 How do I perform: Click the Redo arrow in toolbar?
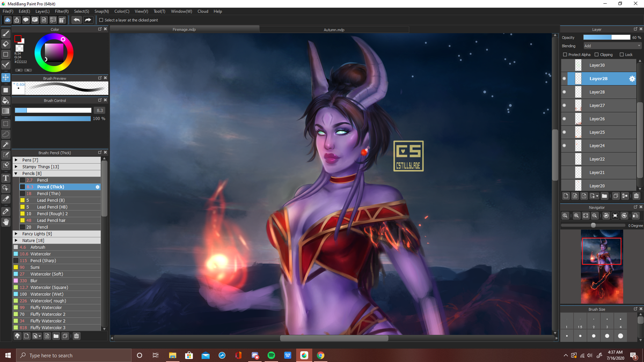[x=88, y=20]
